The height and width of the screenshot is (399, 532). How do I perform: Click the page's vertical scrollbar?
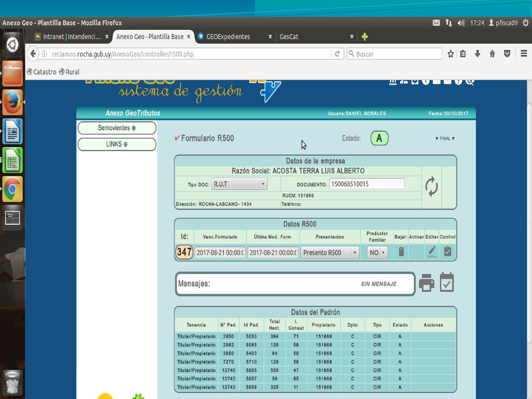pyautogui.click(x=529, y=222)
